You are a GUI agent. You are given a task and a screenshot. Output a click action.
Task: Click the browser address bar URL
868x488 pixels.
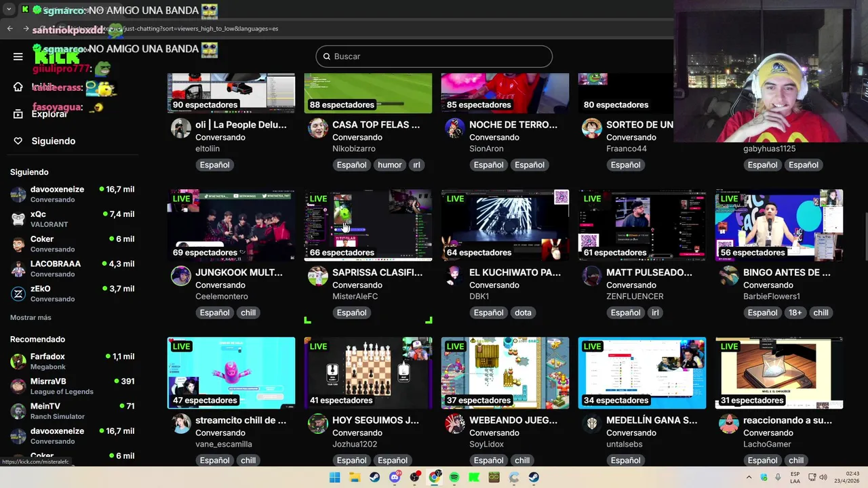point(201,28)
